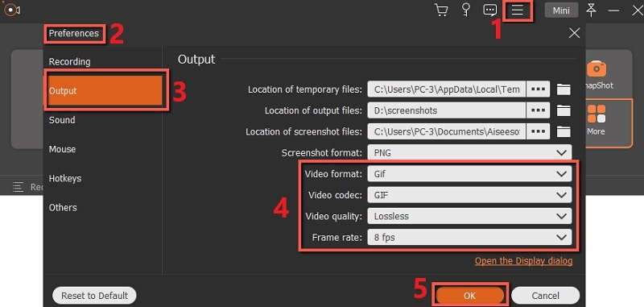Pin the window on top
Image resolution: width=644 pixels, height=307 pixels.
coord(591,10)
